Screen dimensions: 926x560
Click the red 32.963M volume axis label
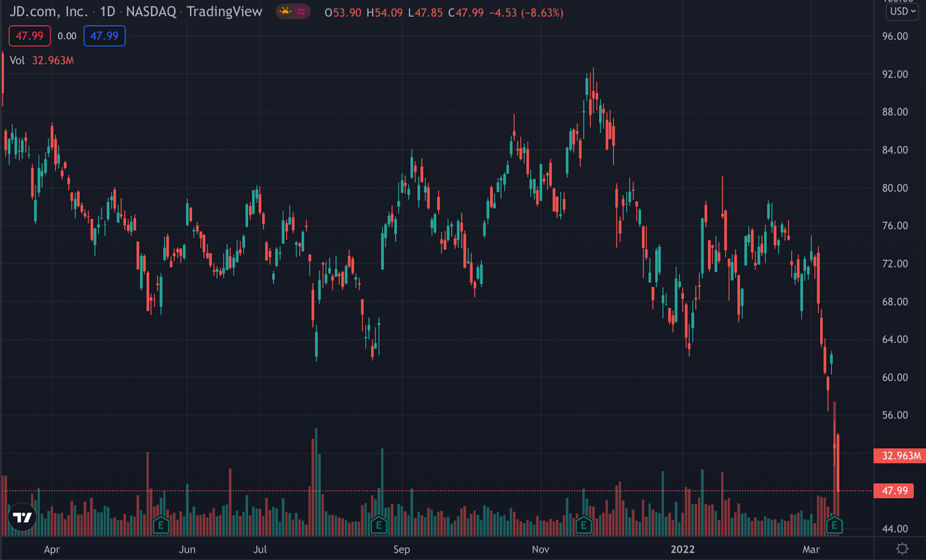tap(900, 456)
